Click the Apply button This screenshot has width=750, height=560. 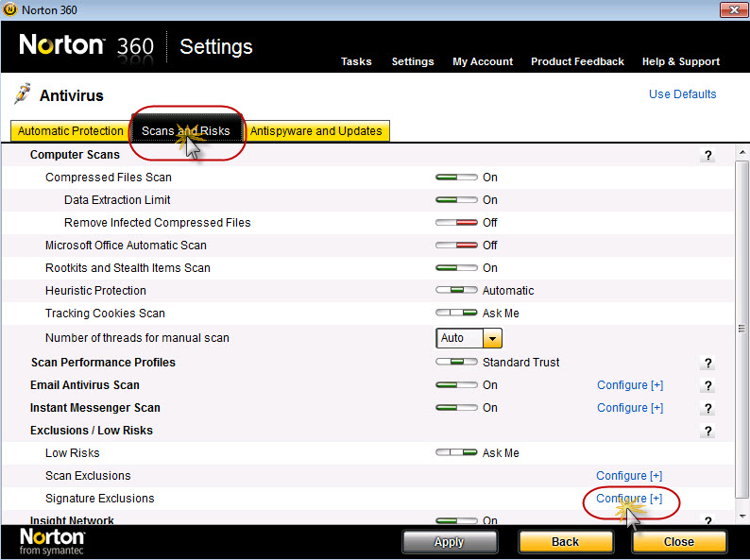coord(449,542)
